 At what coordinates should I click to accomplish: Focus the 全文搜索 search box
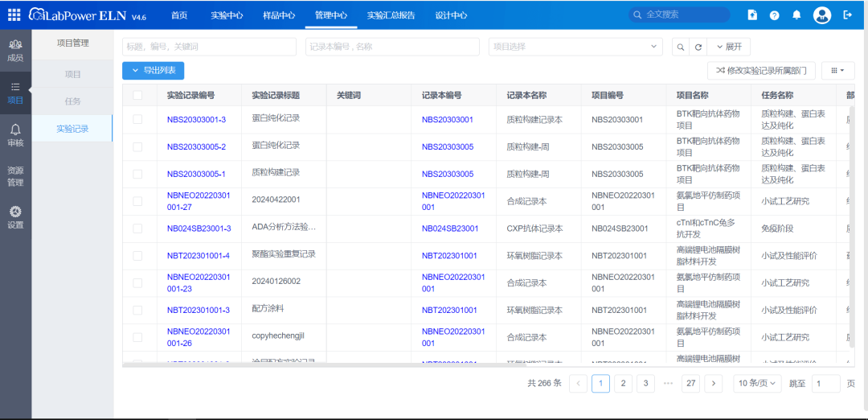(679, 14)
